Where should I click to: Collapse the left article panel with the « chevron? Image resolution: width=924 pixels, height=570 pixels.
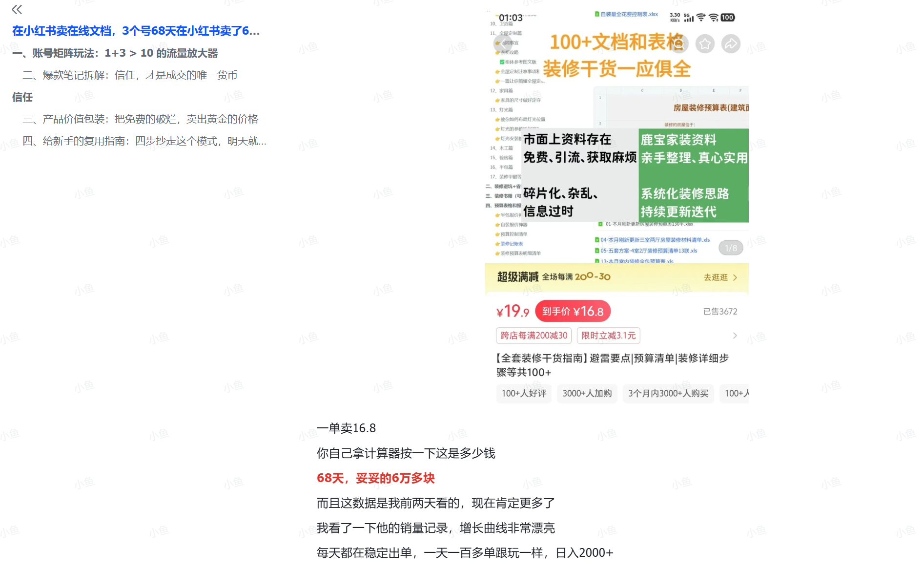(17, 9)
